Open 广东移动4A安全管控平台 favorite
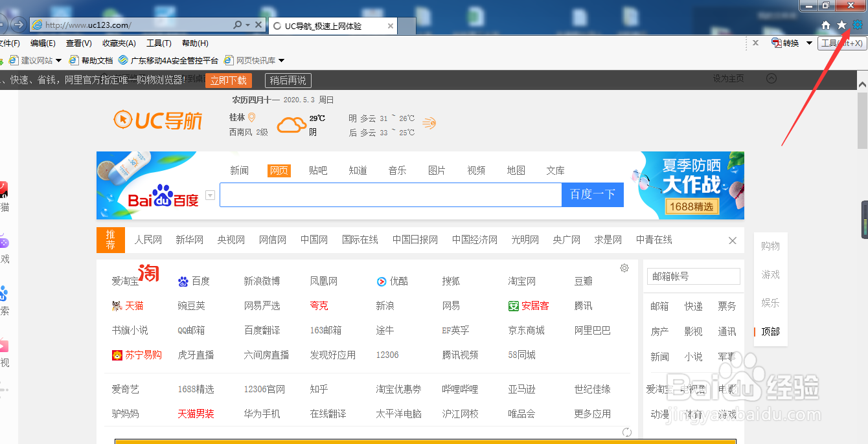 [x=168, y=60]
